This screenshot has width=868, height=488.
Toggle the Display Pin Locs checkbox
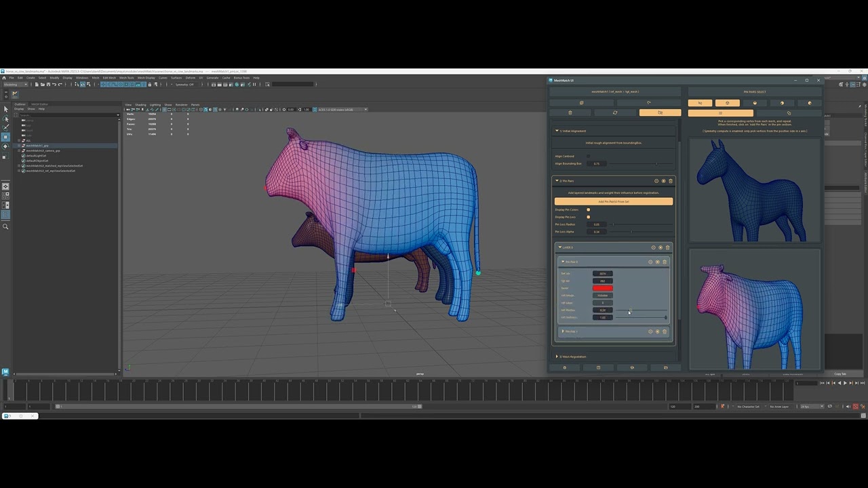click(x=588, y=217)
